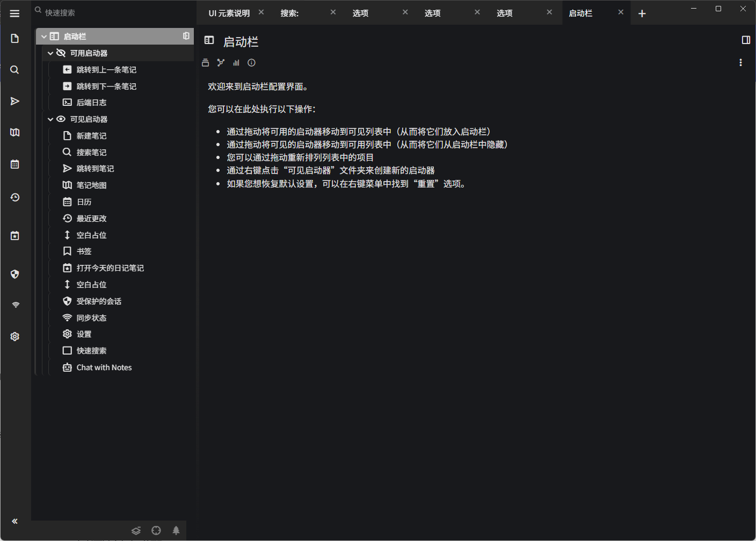The height and width of the screenshot is (541, 756).
Task: Open a new tab with plus button
Action: click(x=642, y=13)
